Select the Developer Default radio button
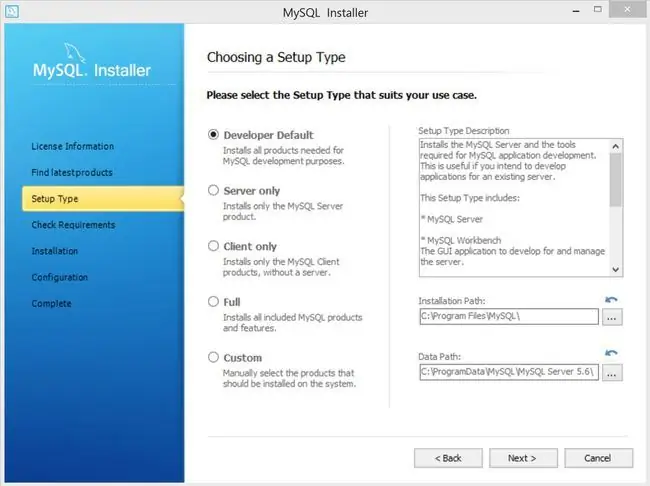The height and width of the screenshot is (486, 650). [x=213, y=135]
